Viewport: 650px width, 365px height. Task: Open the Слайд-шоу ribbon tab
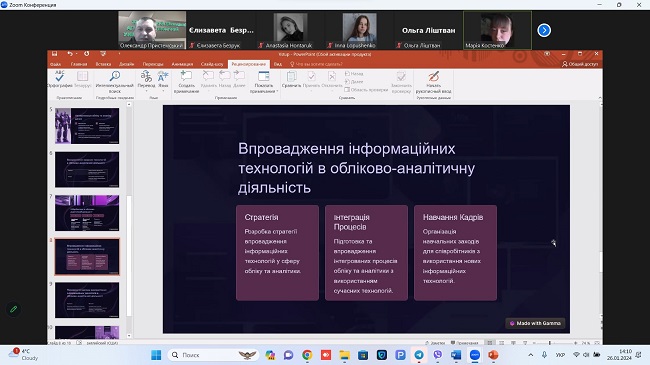tap(212, 64)
